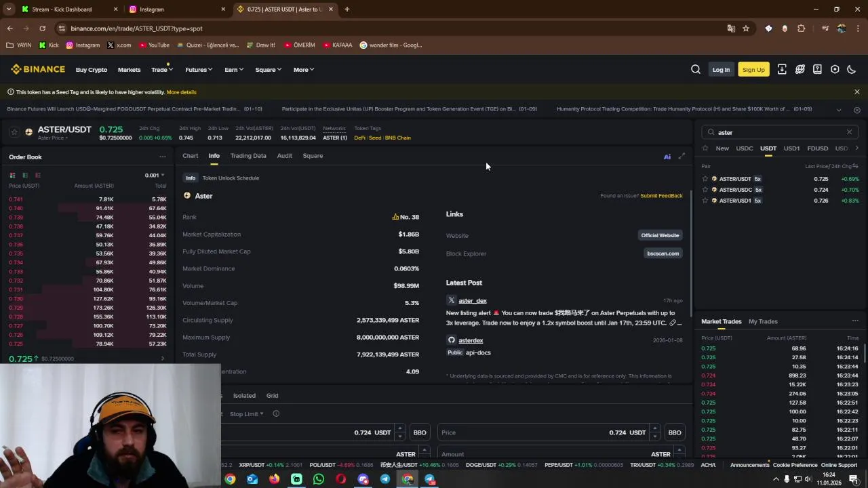Open the Earn menu dropdown
The image size is (868, 488).
234,70
